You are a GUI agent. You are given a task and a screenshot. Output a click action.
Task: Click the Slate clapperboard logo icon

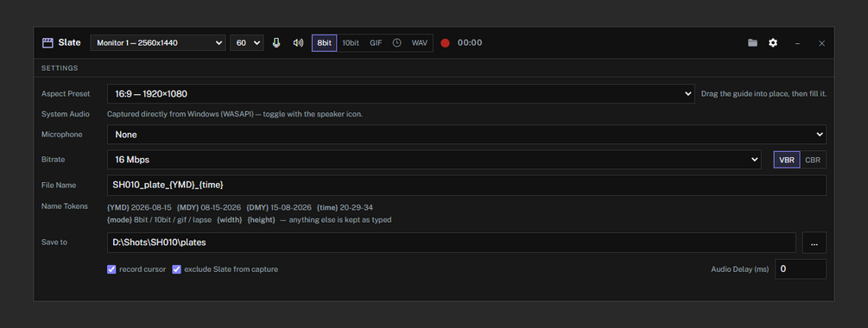click(48, 42)
